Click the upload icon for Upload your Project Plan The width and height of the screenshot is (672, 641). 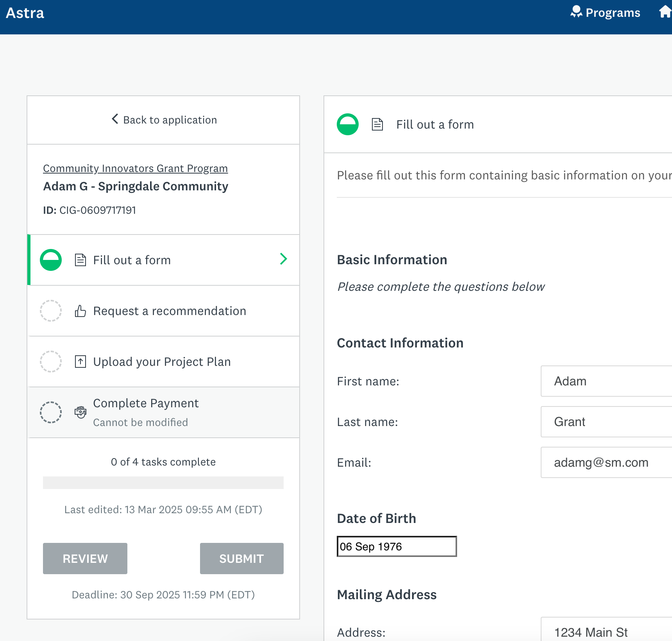click(80, 362)
